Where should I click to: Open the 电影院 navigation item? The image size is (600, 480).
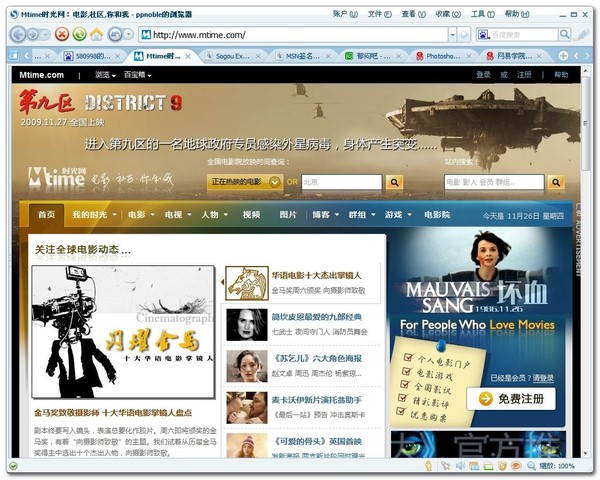tap(437, 215)
